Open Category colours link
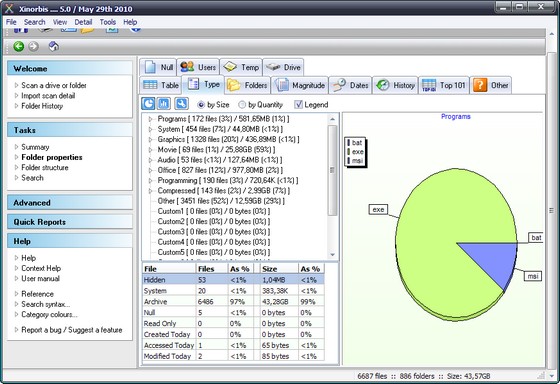Viewport: 560px width, 384px height. click(49, 315)
